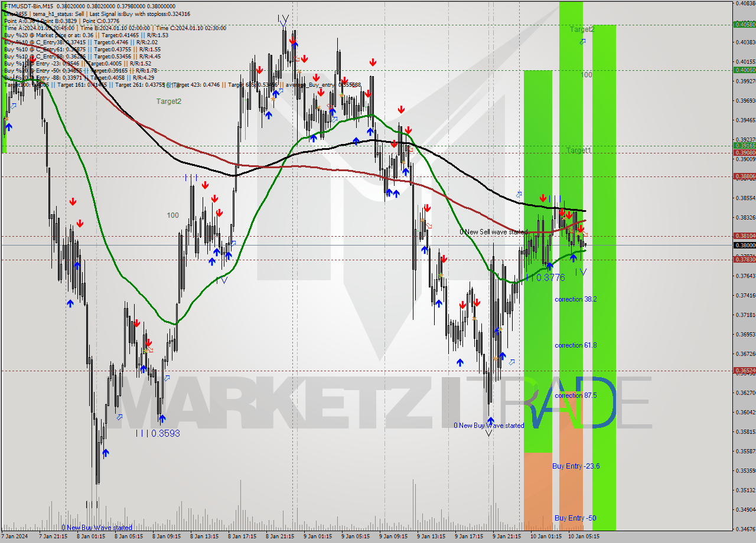Click '9 Jan 05:15' on the time axis
The height and width of the screenshot is (543, 756).
pyautogui.click(x=356, y=537)
